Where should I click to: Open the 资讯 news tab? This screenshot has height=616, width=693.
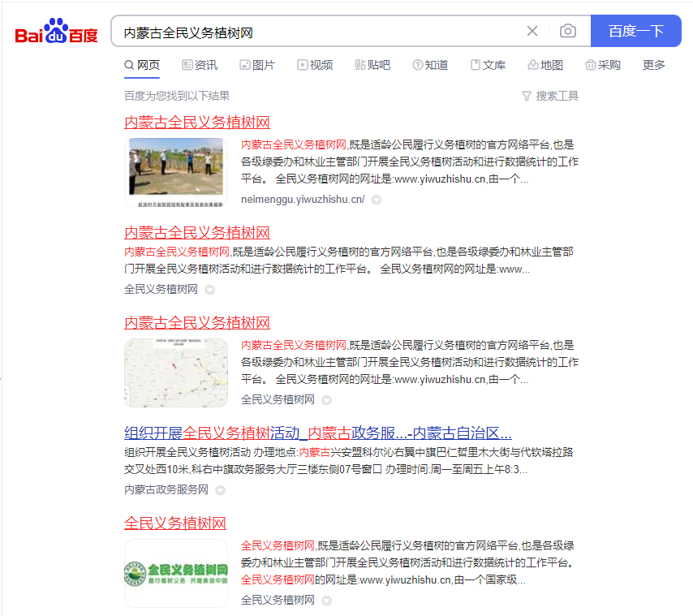tap(200, 65)
